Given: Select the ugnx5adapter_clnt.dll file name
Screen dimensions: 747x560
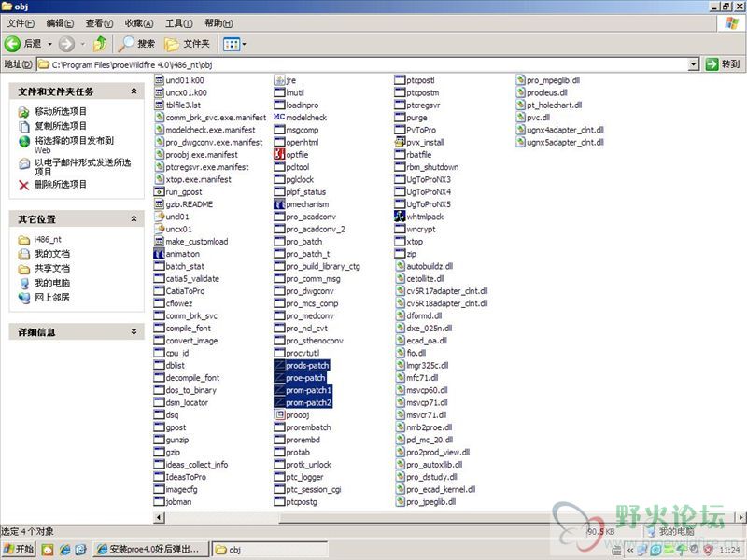Looking at the screenshot, I should [x=565, y=142].
